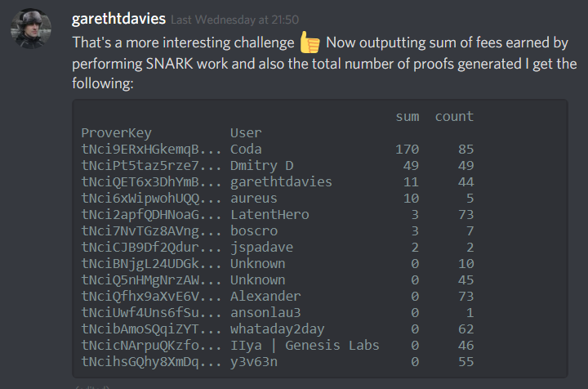Screen dimensions: 588x389
Task: Click the Dmitry D user row
Action: [x=278, y=165]
